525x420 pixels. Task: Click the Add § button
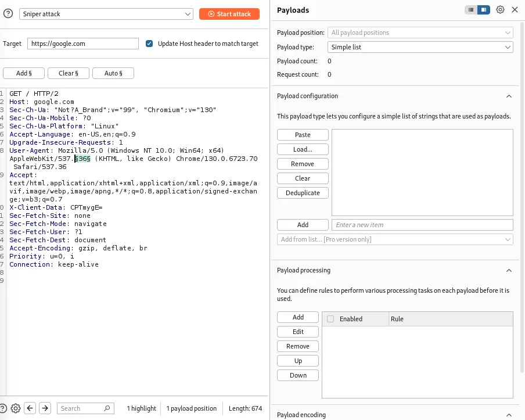(24, 73)
